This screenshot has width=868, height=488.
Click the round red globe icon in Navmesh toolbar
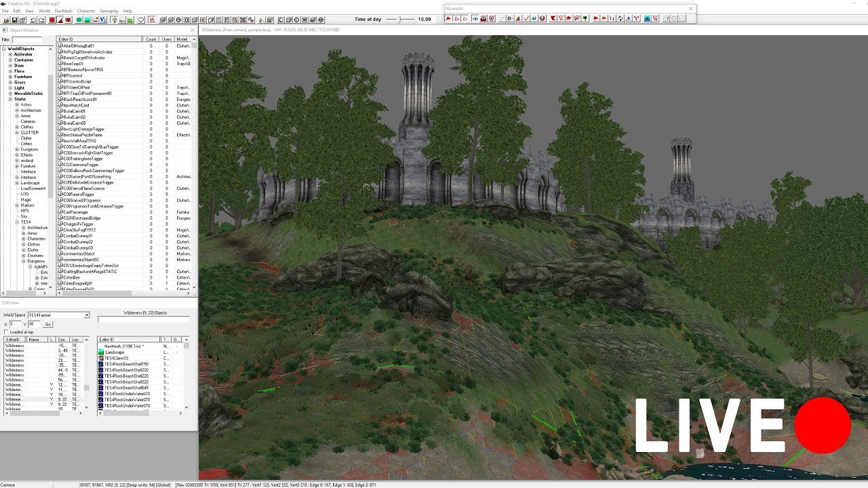click(542, 18)
